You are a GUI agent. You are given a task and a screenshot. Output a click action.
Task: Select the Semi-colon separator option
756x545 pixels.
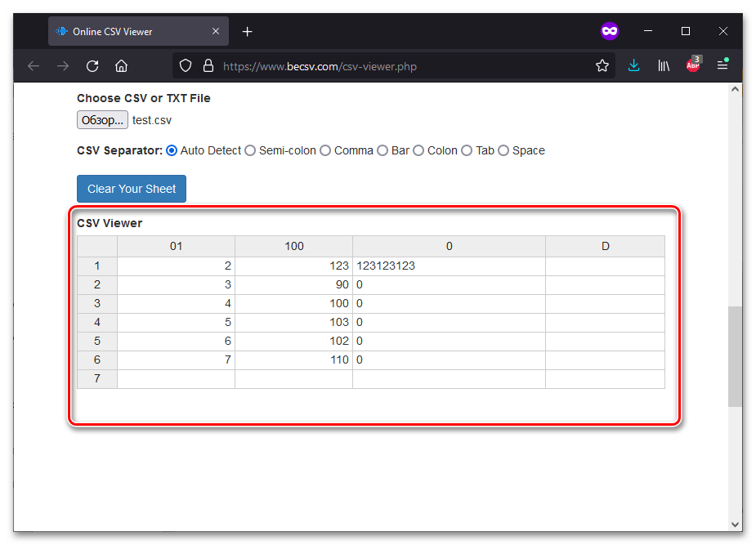coord(251,150)
